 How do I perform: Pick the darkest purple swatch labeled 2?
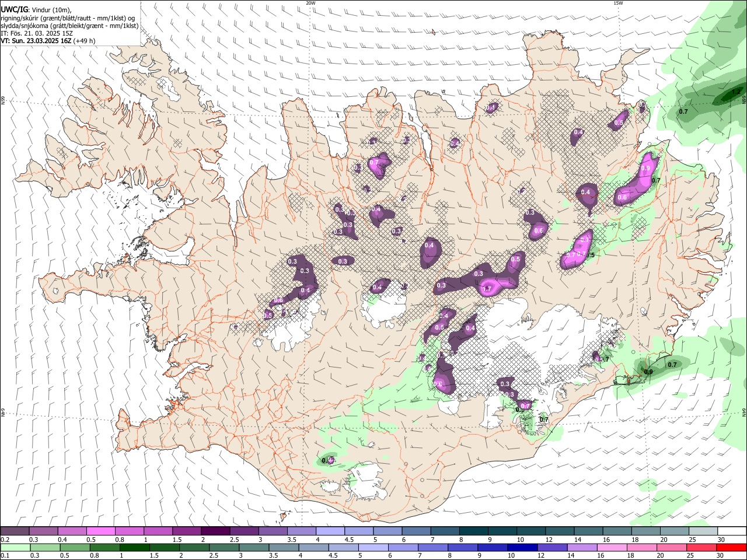click(x=215, y=531)
